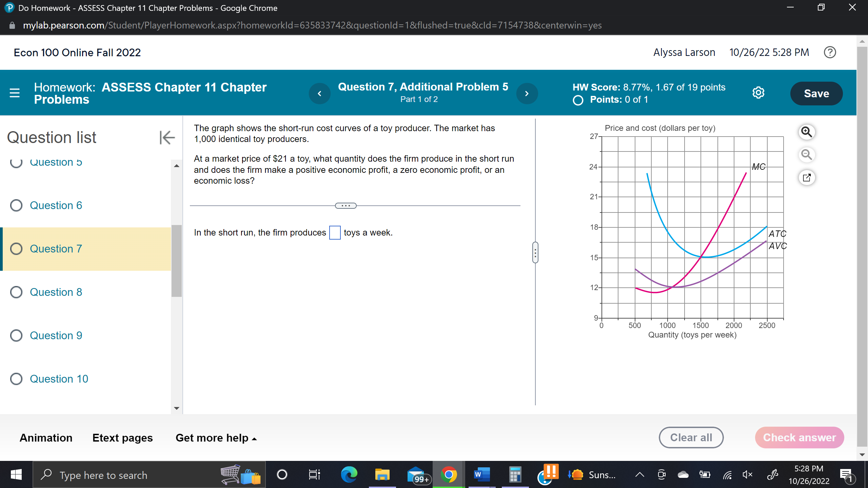Go to the previous question
Viewport: 868px width, 488px height.
pos(319,94)
